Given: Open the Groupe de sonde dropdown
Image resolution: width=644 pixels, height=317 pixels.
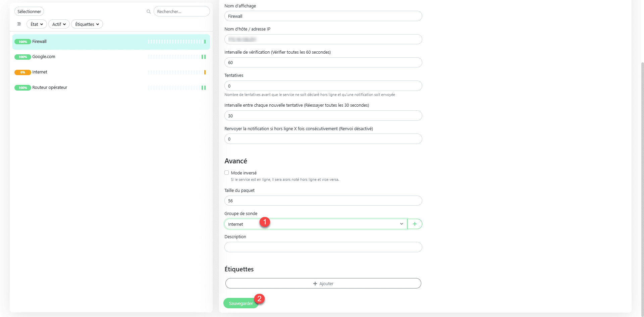Looking at the screenshot, I should [315, 224].
